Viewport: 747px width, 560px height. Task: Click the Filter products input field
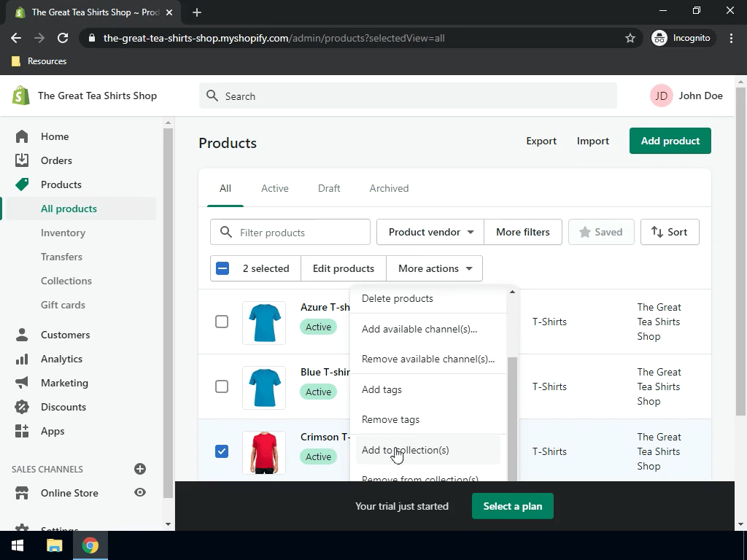pos(290,232)
